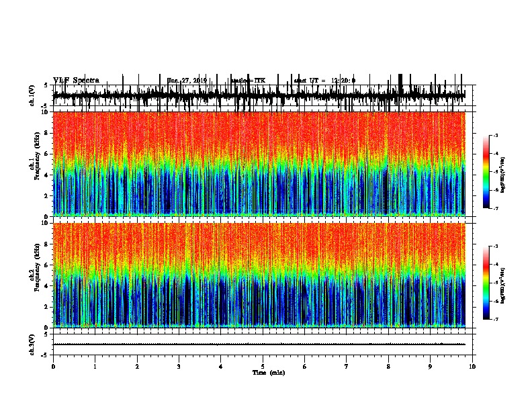Viewport: 532px width, 411px height.
Task: Click the time axis tick label "2"
Action: pos(137,367)
